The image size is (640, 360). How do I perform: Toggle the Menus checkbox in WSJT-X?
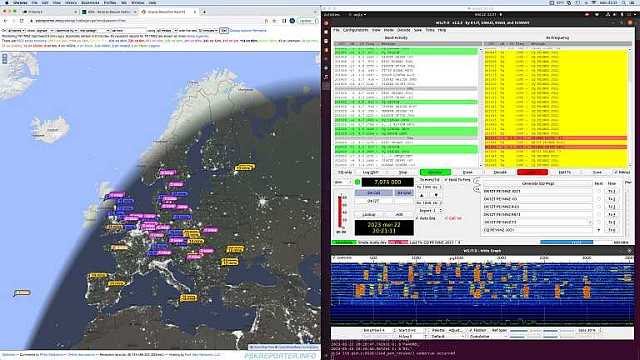pyautogui.click(x=622, y=173)
